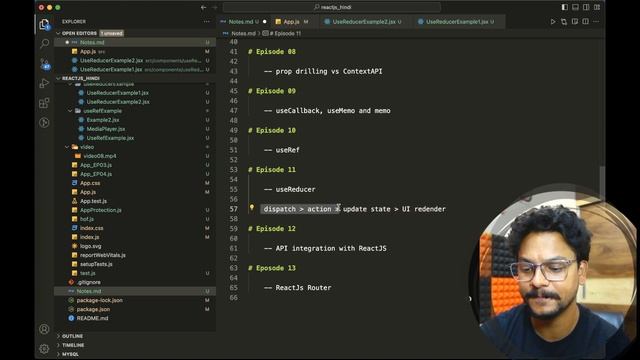Open editor more actions ellipsis
The height and width of the screenshot is (360, 640).
tap(596, 22)
